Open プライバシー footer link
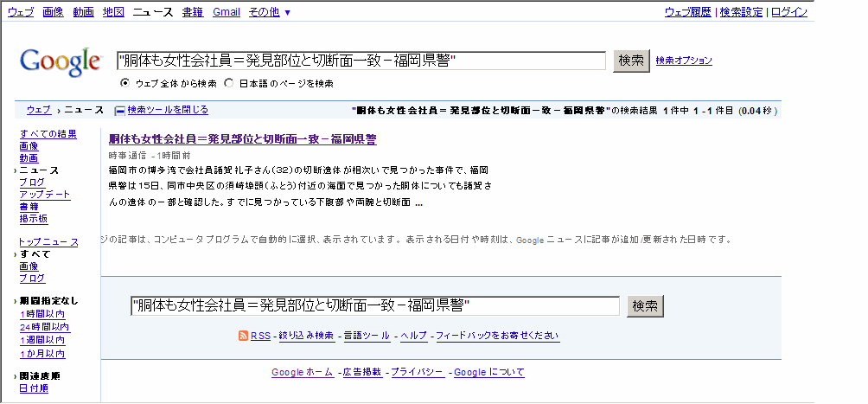Screen dimensions: 868x404 tap(418, 372)
